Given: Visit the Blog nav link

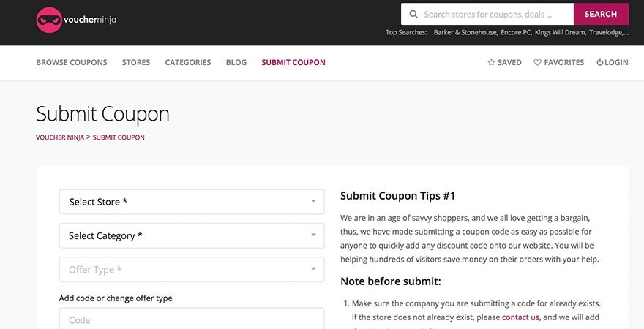Looking at the screenshot, I should pyautogui.click(x=236, y=63).
